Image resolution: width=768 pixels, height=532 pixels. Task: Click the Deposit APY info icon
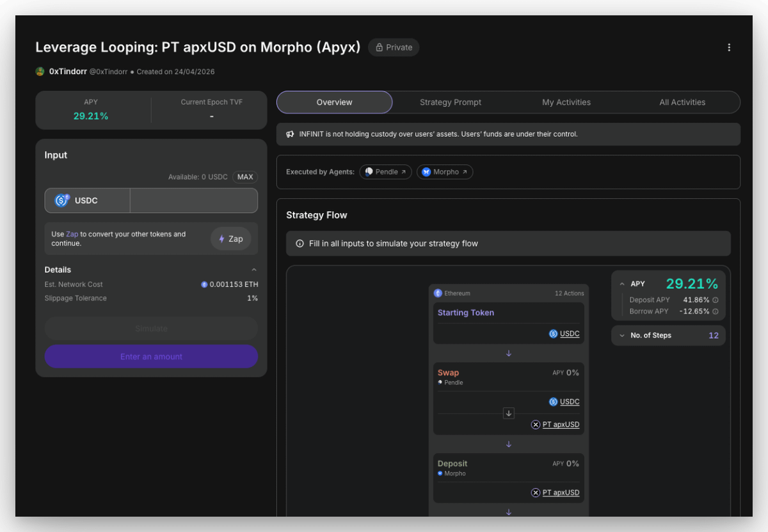click(x=716, y=300)
